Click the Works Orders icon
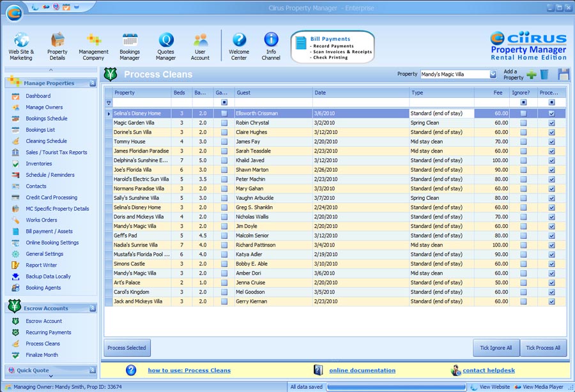Image resolution: width=575 pixels, height=392 pixels. click(15, 220)
